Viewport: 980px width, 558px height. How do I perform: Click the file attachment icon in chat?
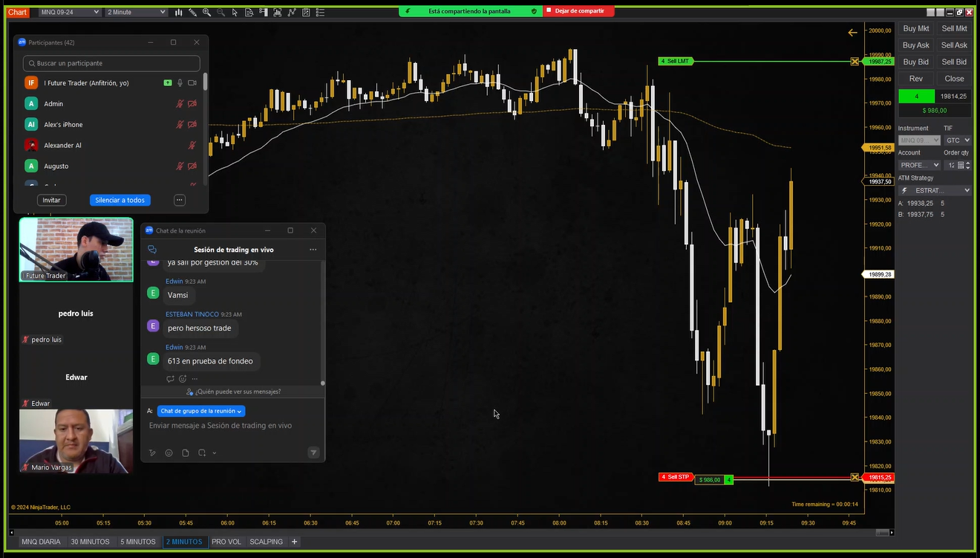[x=186, y=452]
